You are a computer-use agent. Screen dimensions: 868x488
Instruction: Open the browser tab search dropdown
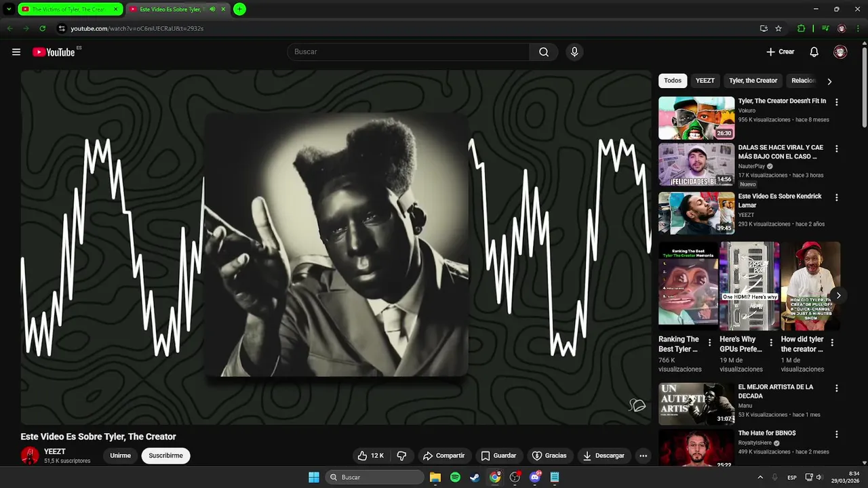(9, 9)
